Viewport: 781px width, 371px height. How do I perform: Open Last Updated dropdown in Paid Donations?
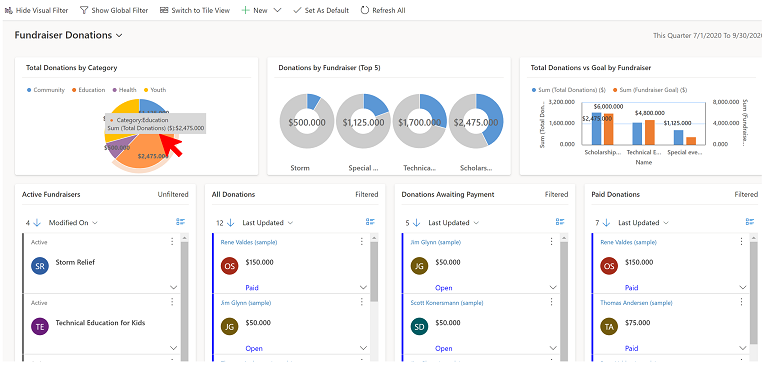[644, 223]
